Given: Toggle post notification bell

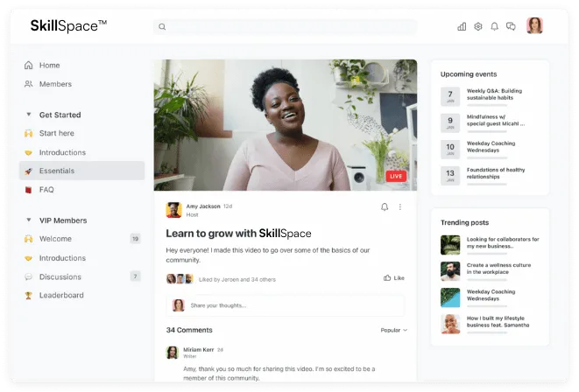Looking at the screenshot, I should (385, 206).
